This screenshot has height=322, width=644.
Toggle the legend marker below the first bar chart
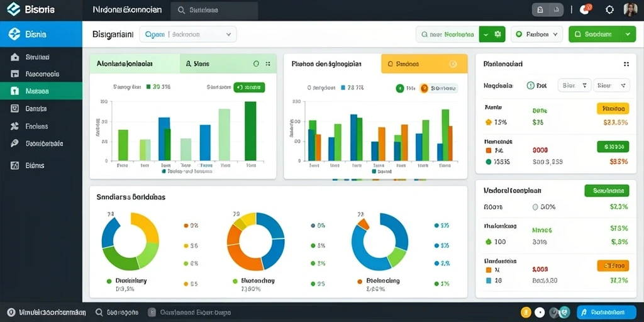click(x=164, y=171)
